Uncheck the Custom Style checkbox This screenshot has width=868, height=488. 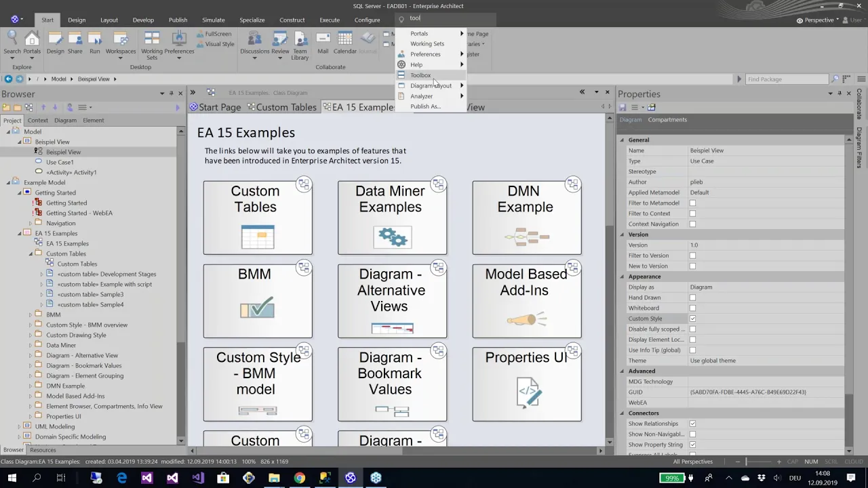click(692, 319)
